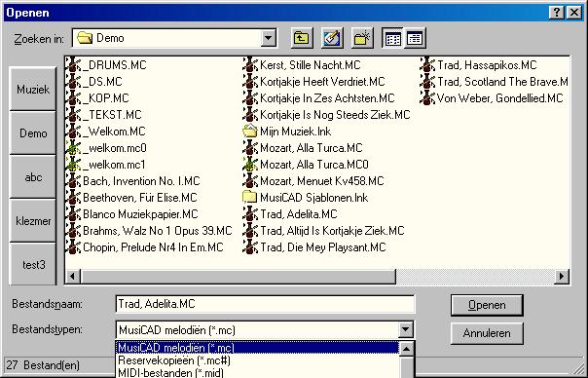Viewport: 588px width, 378px height.
Task: Open the klezmer shortcut folder
Action: (33, 221)
